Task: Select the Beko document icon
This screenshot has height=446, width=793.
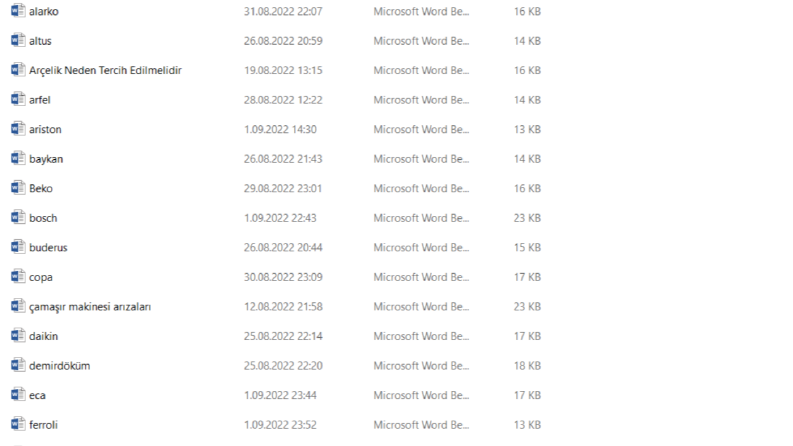Action: point(18,188)
